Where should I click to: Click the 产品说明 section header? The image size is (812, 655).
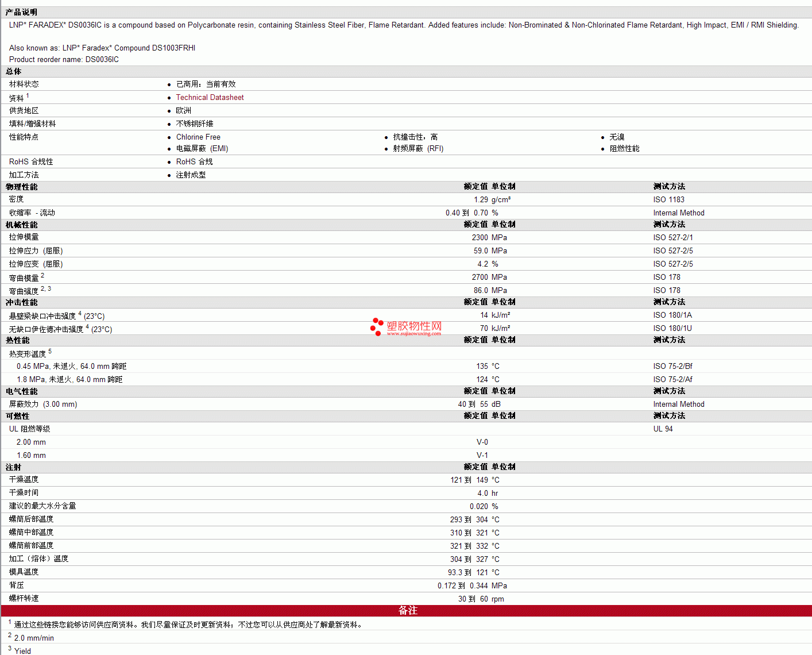[21, 12]
